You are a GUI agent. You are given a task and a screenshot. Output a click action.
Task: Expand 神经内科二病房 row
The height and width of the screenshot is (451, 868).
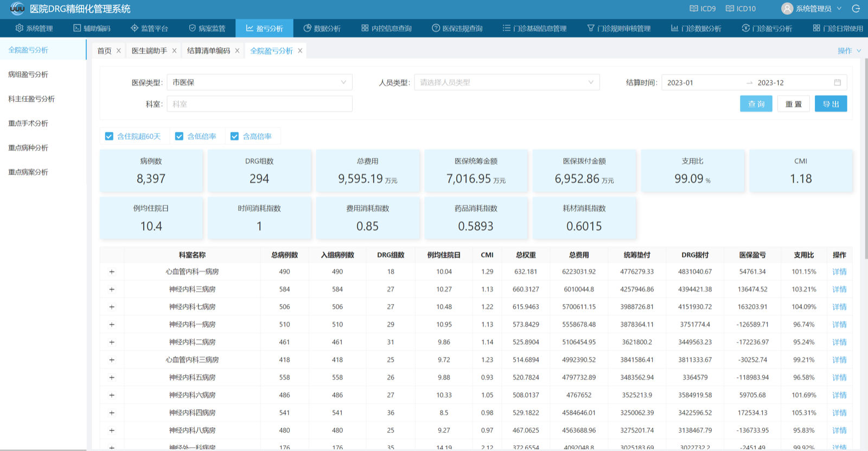coord(112,342)
